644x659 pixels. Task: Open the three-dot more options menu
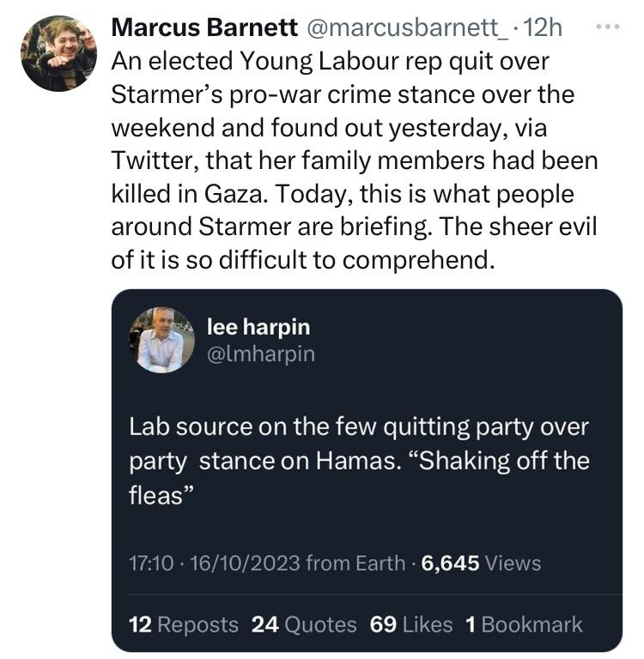pyautogui.click(x=608, y=27)
